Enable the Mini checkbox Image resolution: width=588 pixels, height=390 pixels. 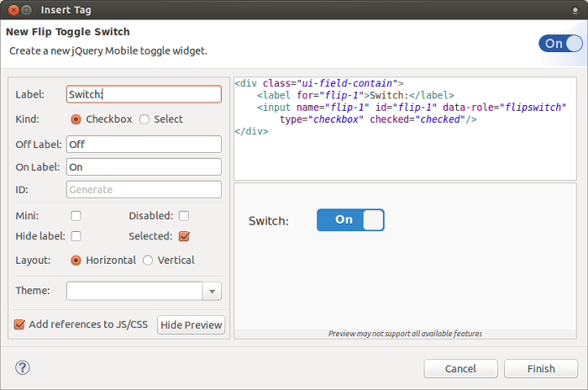tap(76, 216)
